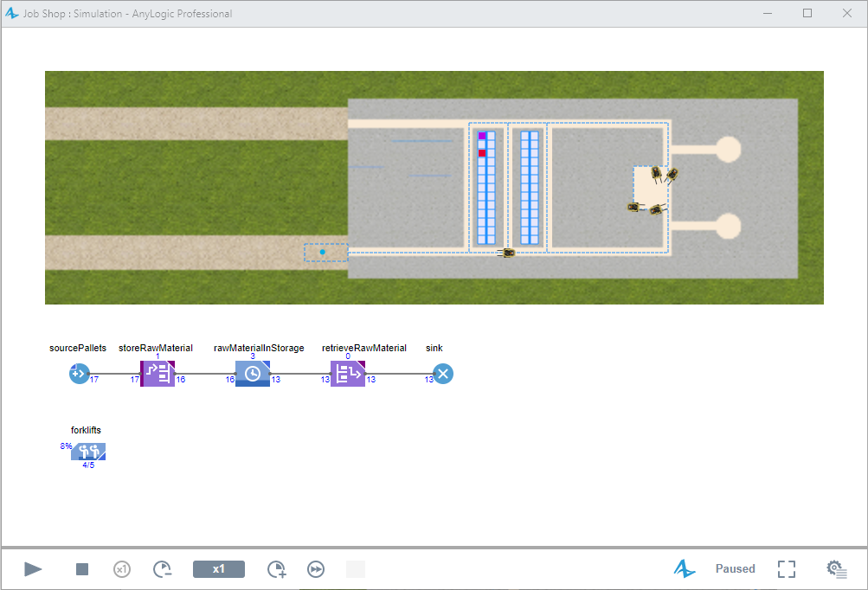
Task: Select the red pallet cell in rack
Action: click(482, 153)
